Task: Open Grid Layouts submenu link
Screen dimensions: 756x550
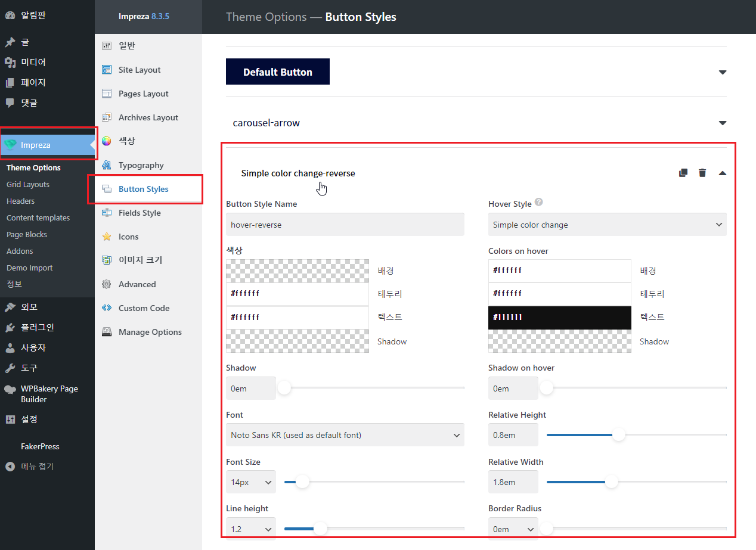Action: coord(28,184)
